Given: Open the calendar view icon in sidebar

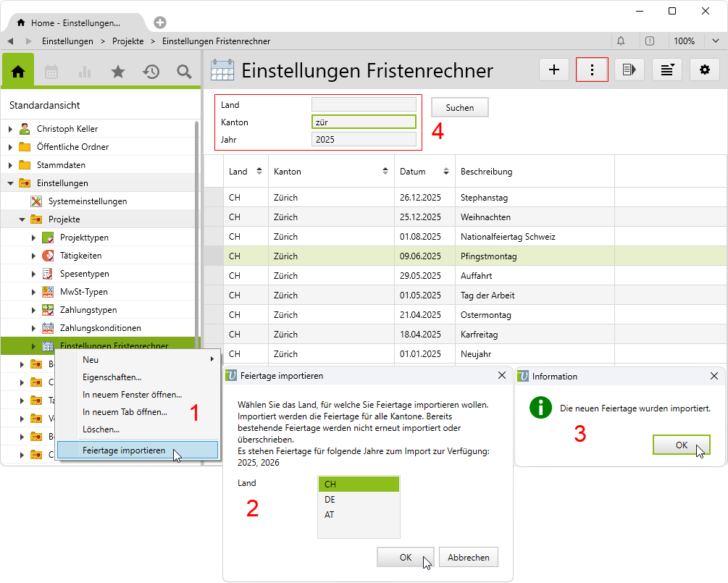Looking at the screenshot, I should (51, 71).
